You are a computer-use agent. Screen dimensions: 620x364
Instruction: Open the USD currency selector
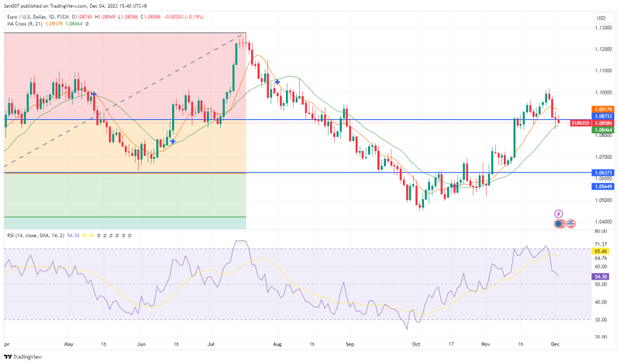(x=601, y=18)
